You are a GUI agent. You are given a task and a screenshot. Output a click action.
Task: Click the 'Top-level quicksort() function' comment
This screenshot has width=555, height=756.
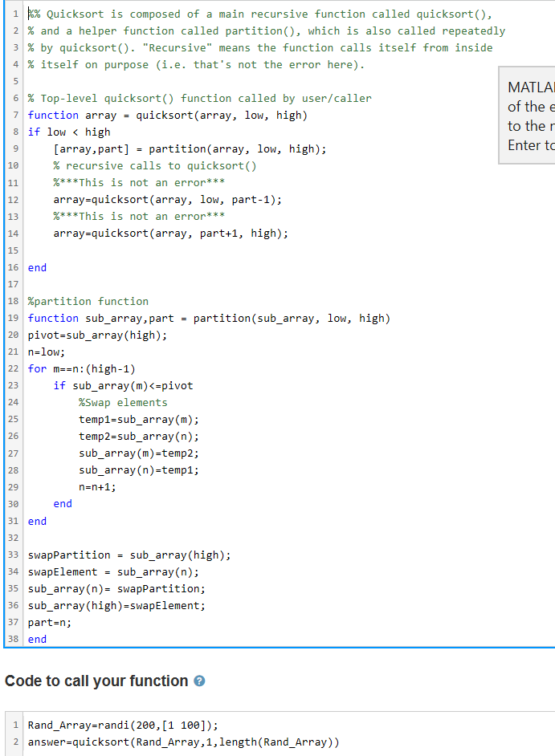click(200, 99)
